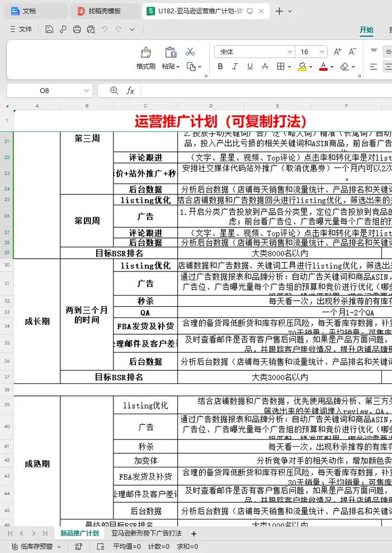
Task: Go to next sheet arrow
Action: [x=34, y=533]
